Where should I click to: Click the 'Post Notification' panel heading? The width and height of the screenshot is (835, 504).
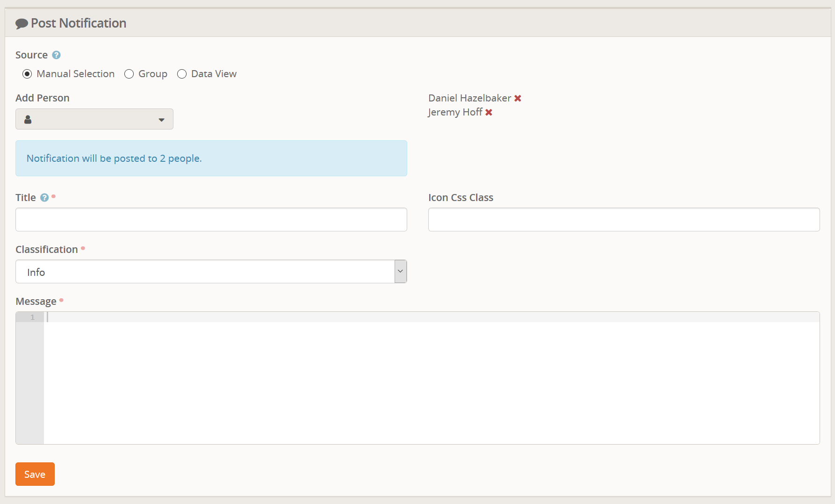click(x=79, y=23)
